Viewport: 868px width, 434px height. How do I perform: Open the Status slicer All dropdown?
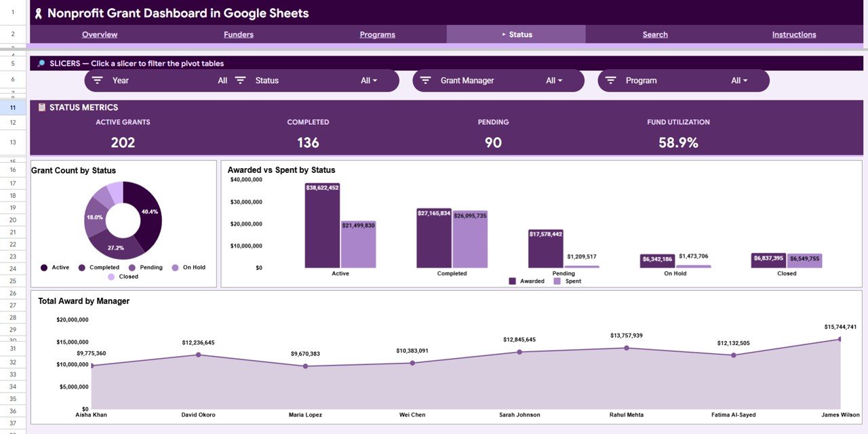[369, 81]
